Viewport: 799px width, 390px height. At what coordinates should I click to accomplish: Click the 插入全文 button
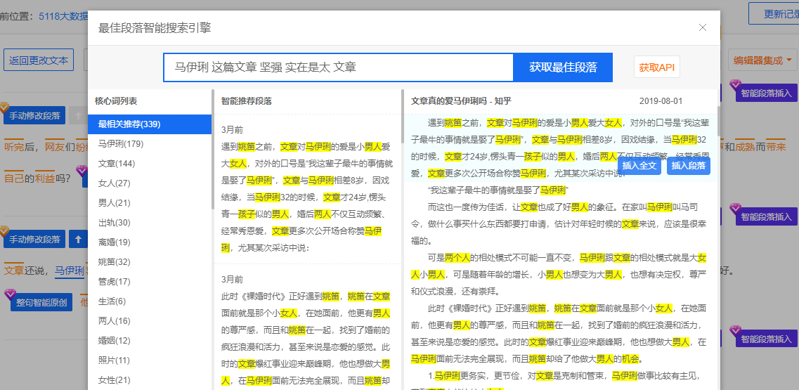pos(640,166)
